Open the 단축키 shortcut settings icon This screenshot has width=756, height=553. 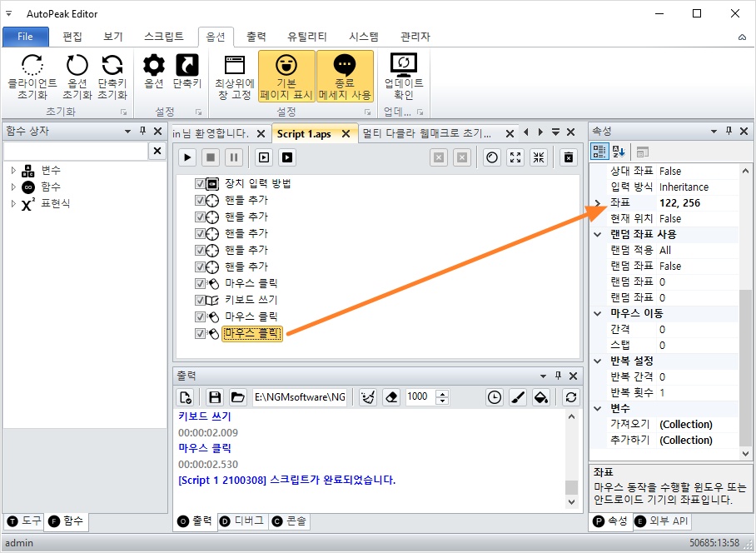pos(187,65)
